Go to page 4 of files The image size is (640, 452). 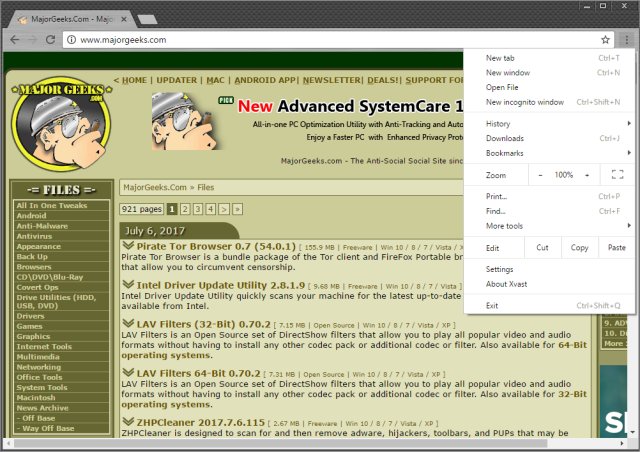[x=210, y=209]
